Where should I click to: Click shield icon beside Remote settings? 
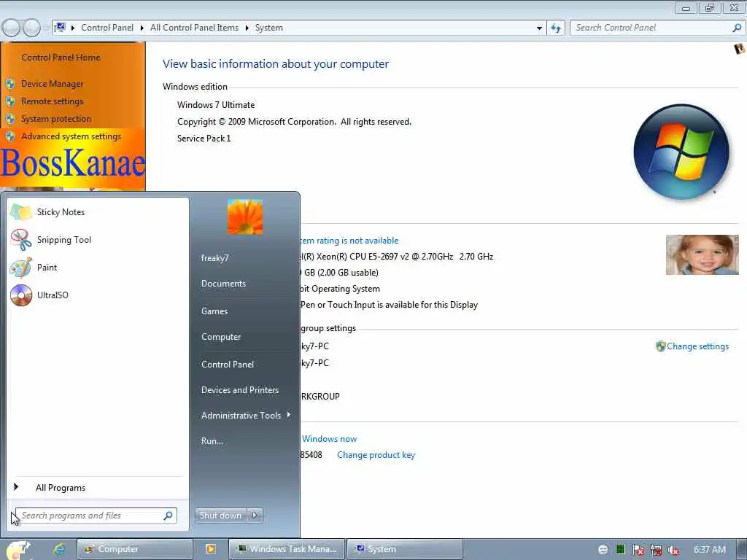(10, 101)
